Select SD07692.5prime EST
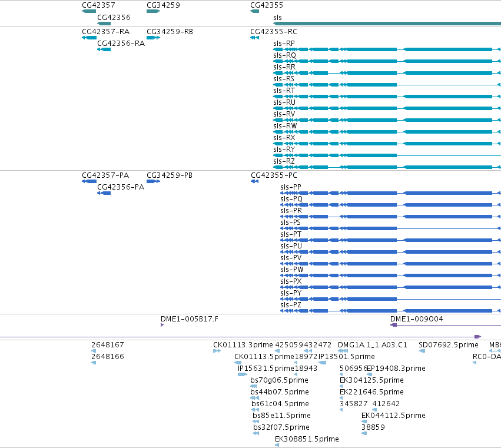 pyautogui.click(x=449, y=345)
